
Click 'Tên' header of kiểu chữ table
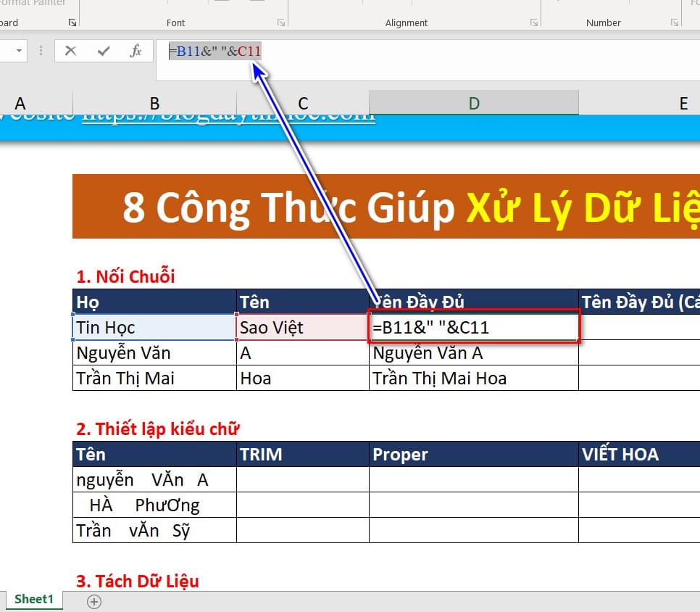point(154,455)
